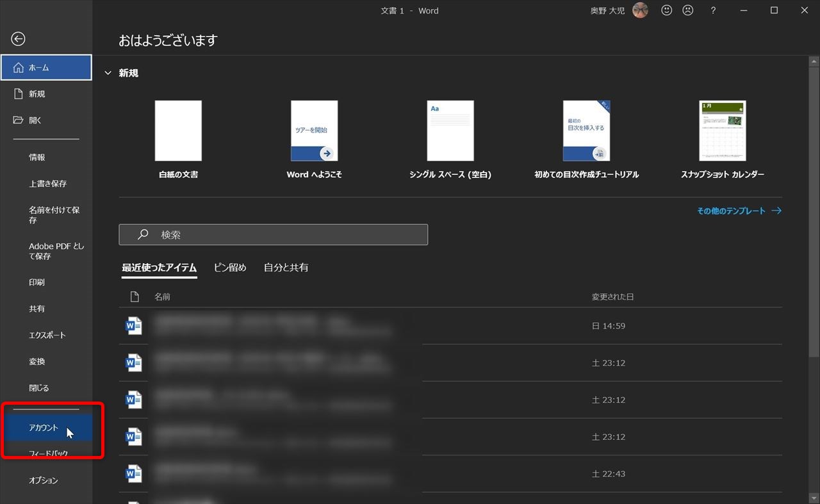Switch to 最近使ったアイテム tab
This screenshot has height=504, width=820.
(159, 268)
